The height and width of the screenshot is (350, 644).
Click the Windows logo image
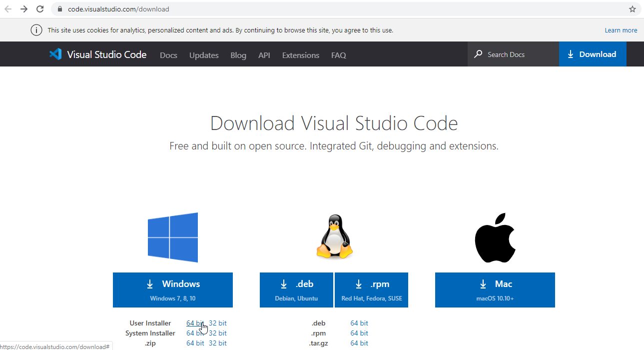click(173, 237)
